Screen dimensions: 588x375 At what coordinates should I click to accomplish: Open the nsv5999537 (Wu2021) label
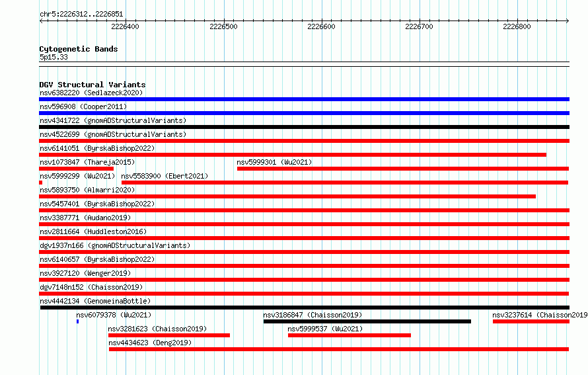[325, 329]
